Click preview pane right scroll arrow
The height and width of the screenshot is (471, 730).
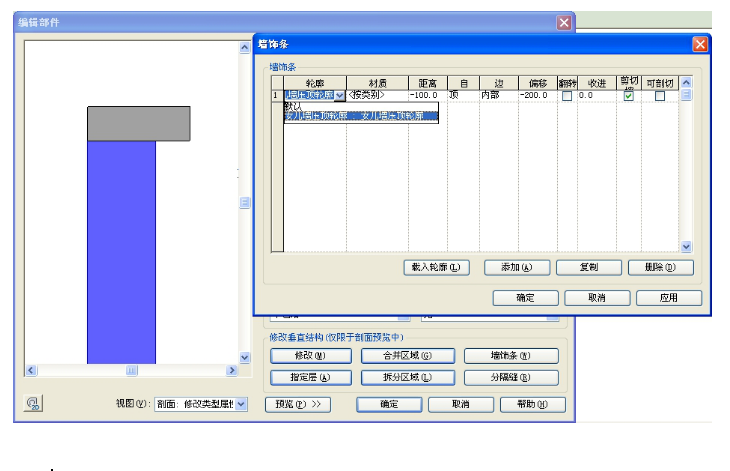pos(231,370)
